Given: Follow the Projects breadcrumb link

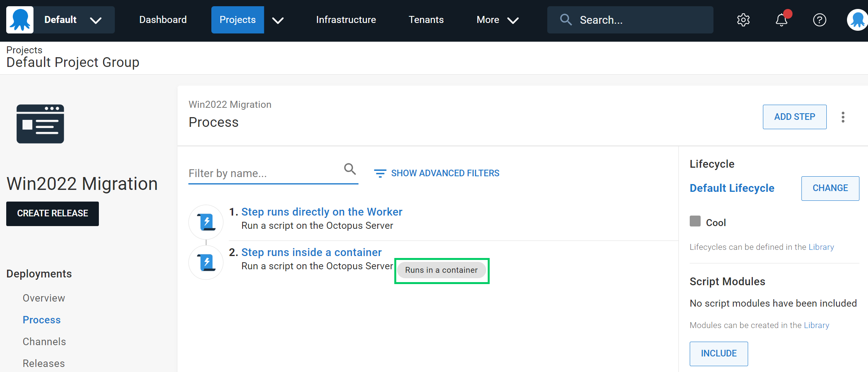Looking at the screenshot, I should click(x=24, y=50).
